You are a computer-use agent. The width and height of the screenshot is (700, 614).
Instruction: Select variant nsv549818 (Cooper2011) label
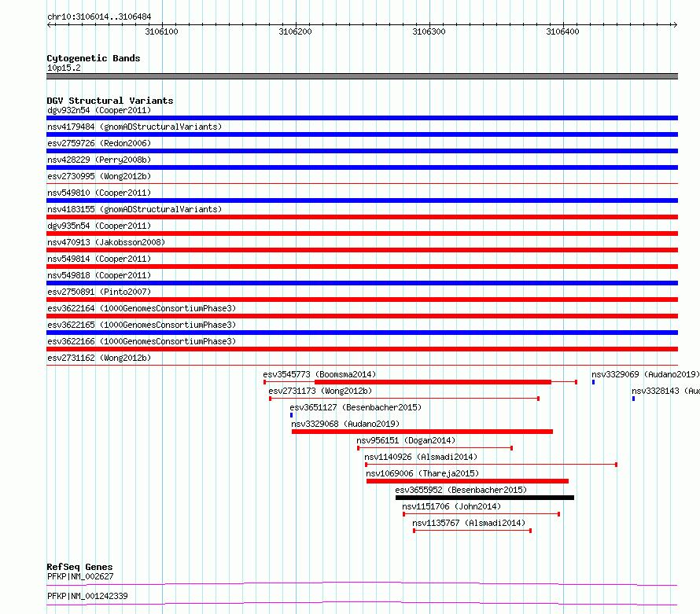tap(99, 275)
